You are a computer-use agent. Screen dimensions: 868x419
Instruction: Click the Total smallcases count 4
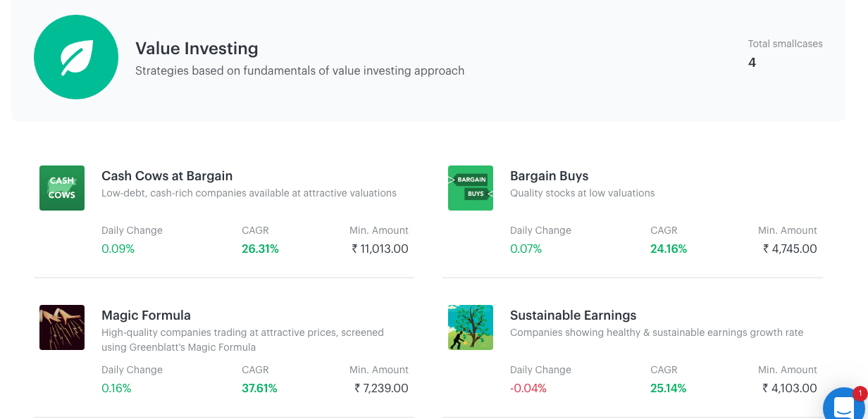click(752, 63)
